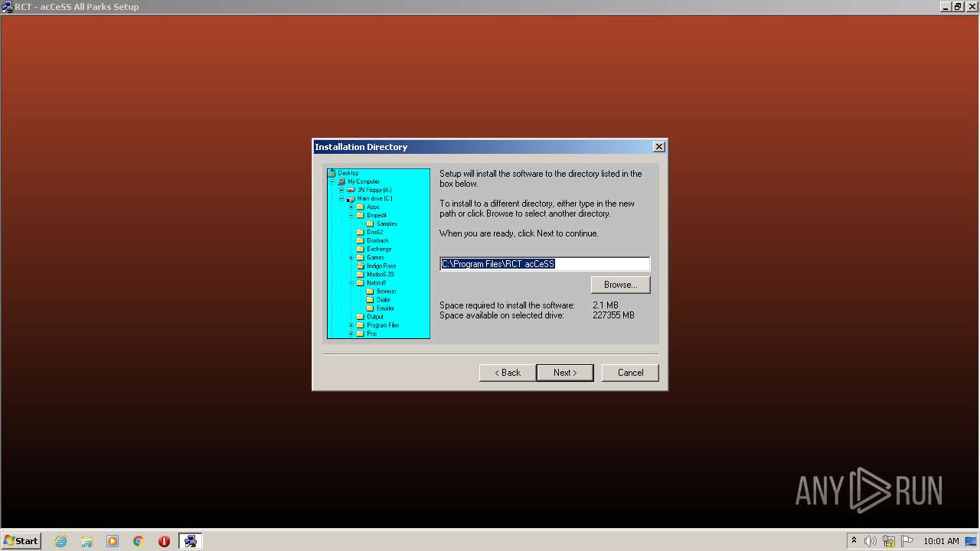The image size is (980, 551).
Task: Cancel the installation setup
Action: pos(630,373)
